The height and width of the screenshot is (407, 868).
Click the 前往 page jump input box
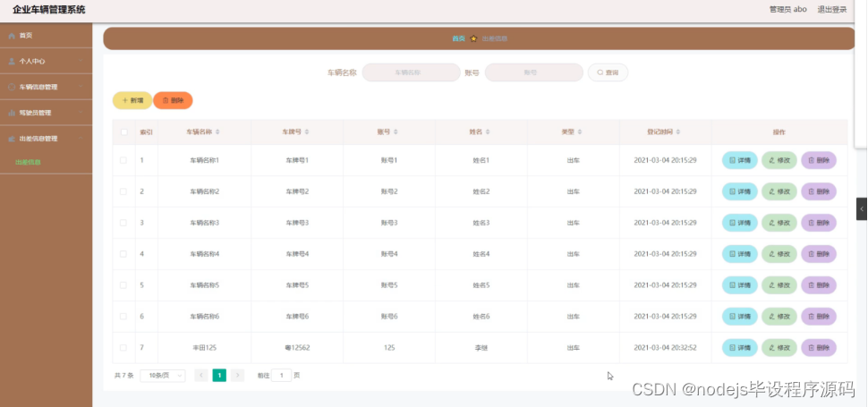(x=281, y=376)
